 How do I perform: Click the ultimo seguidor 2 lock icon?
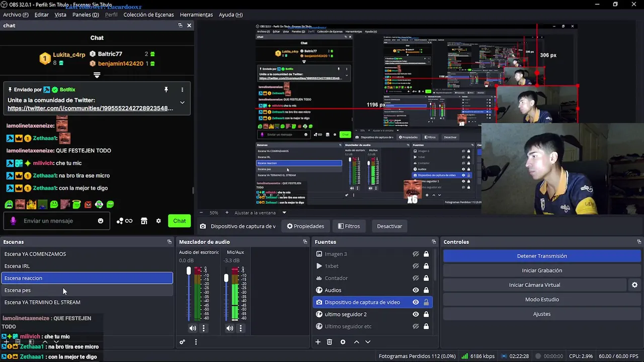pos(426,314)
